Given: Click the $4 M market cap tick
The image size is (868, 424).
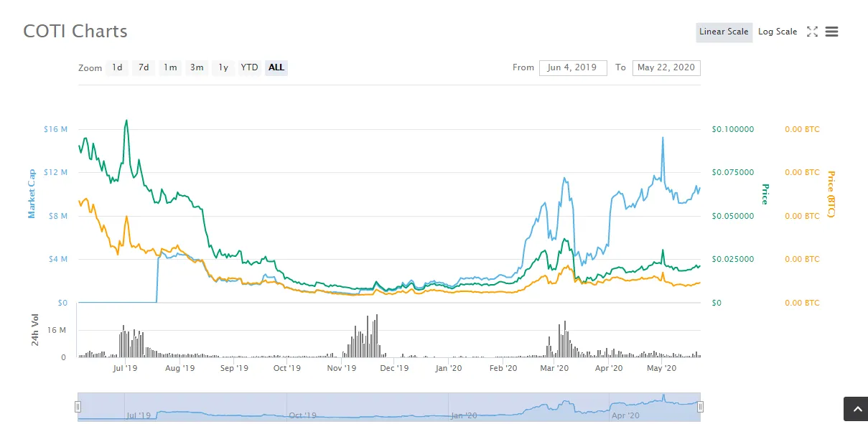Looking at the screenshot, I should pos(57,259).
